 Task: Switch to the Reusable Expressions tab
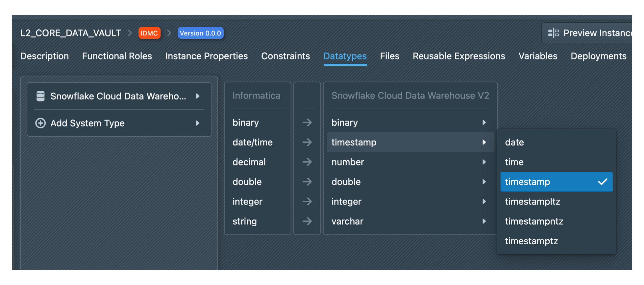458,56
